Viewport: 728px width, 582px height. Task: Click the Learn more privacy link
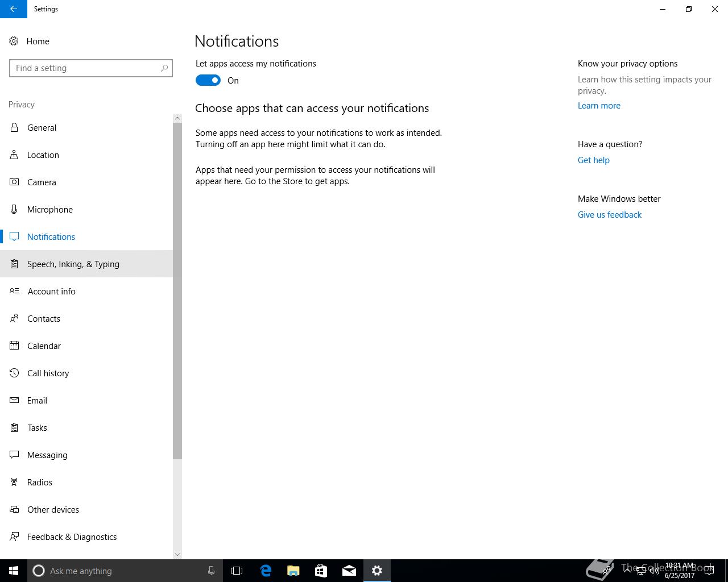tap(599, 106)
